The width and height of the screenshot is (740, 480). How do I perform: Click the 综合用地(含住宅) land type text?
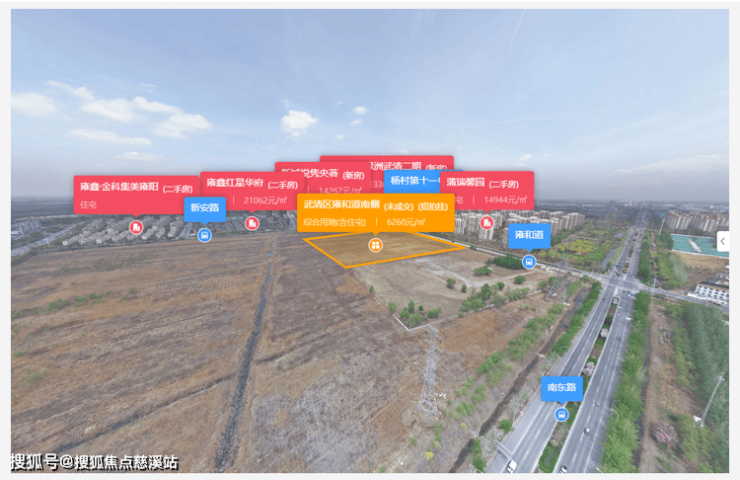pyautogui.click(x=335, y=222)
